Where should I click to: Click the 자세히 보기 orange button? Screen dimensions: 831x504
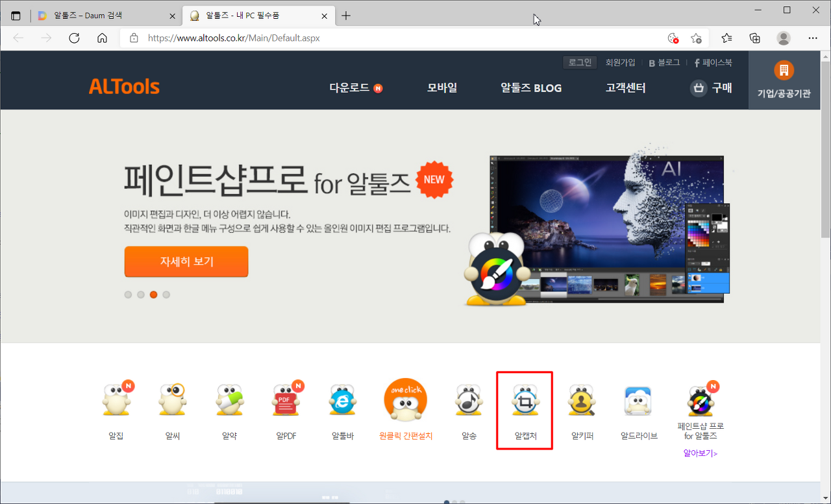pos(186,261)
